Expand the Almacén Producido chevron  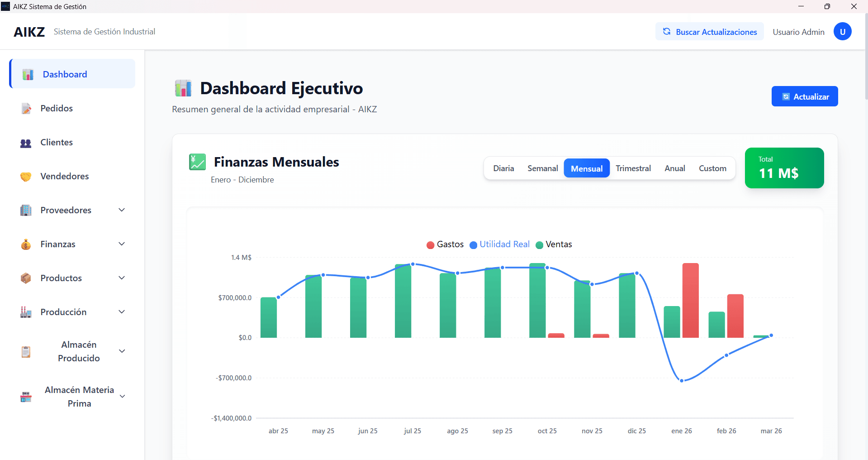point(122,351)
